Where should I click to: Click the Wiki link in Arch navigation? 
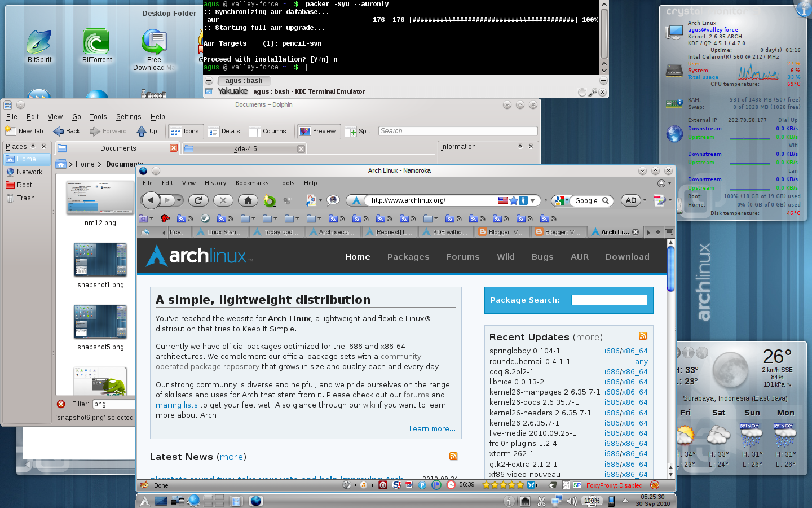point(506,256)
